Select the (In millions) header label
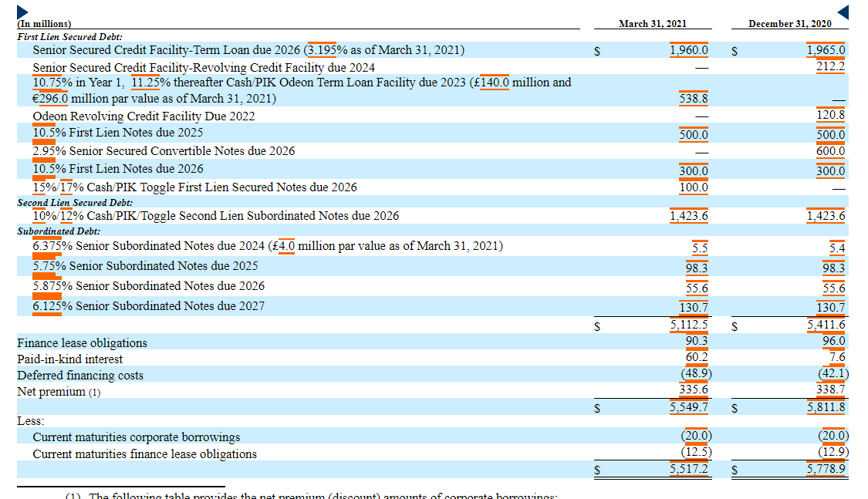868x499 pixels. [43, 23]
